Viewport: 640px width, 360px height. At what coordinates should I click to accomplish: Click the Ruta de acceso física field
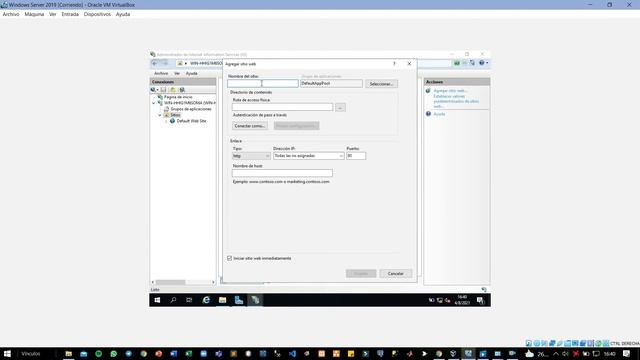pyautogui.click(x=282, y=107)
